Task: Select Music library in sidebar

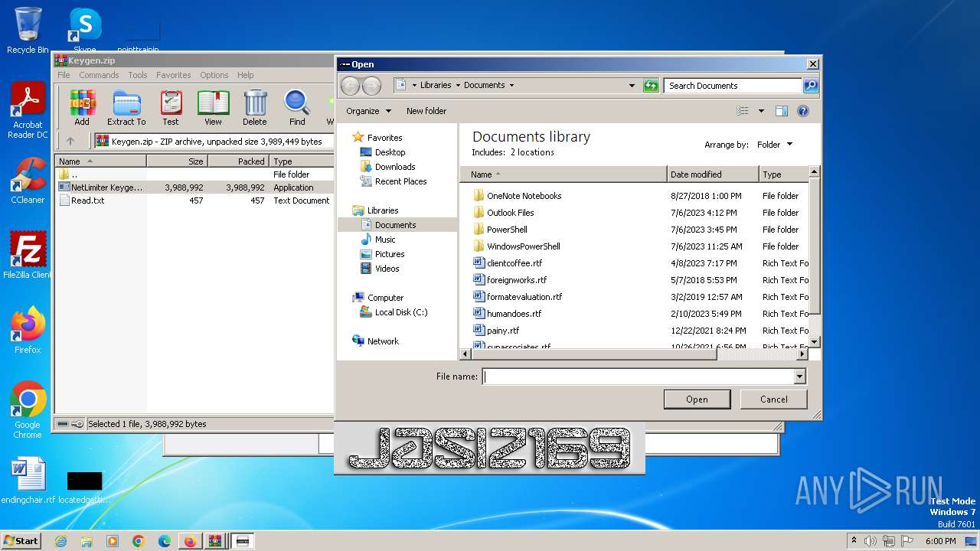Action: (x=377, y=240)
